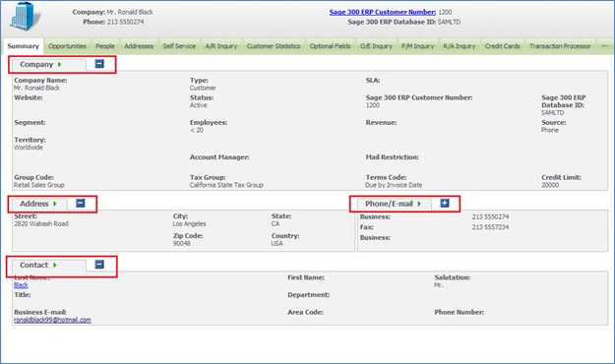Follow the Sage 300 ERP Customer Number link
615x364 pixels.
(x=383, y=12)
